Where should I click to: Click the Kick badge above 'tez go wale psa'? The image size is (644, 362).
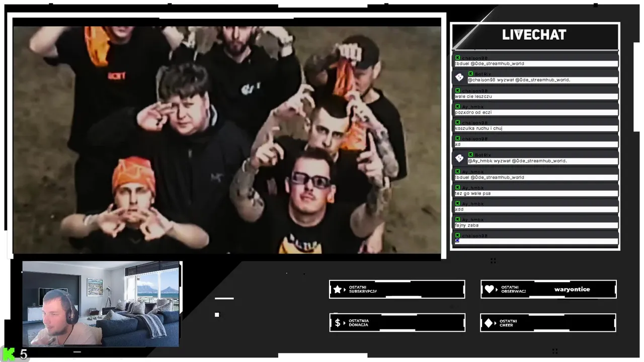[x=458, y=188]
